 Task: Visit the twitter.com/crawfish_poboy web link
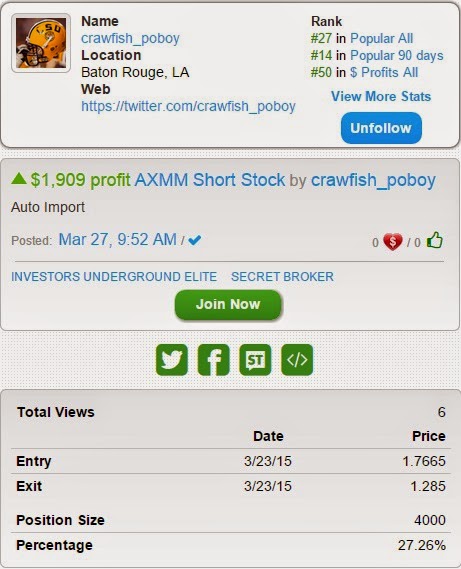click(x=188, y=106)
